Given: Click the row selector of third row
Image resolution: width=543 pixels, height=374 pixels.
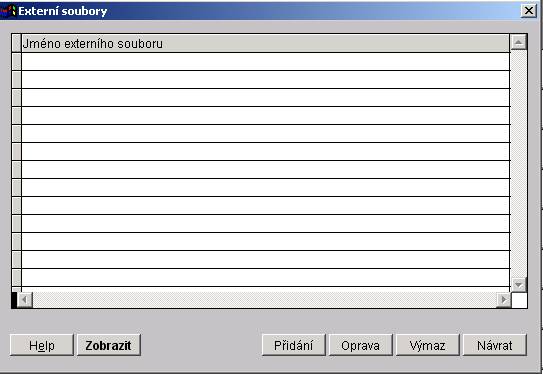Looking at the screenshot, I should tap(16, 98).
